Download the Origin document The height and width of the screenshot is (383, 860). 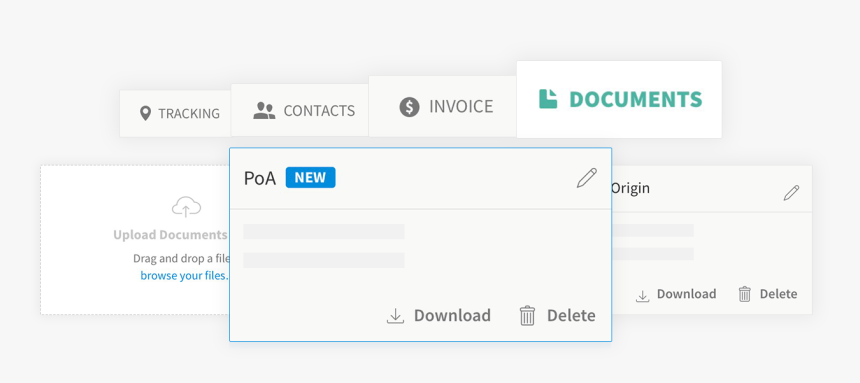[676, 294]
